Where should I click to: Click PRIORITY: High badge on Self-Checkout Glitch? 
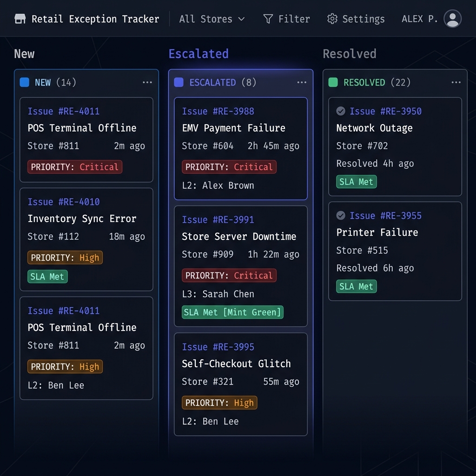coord(219,403)
